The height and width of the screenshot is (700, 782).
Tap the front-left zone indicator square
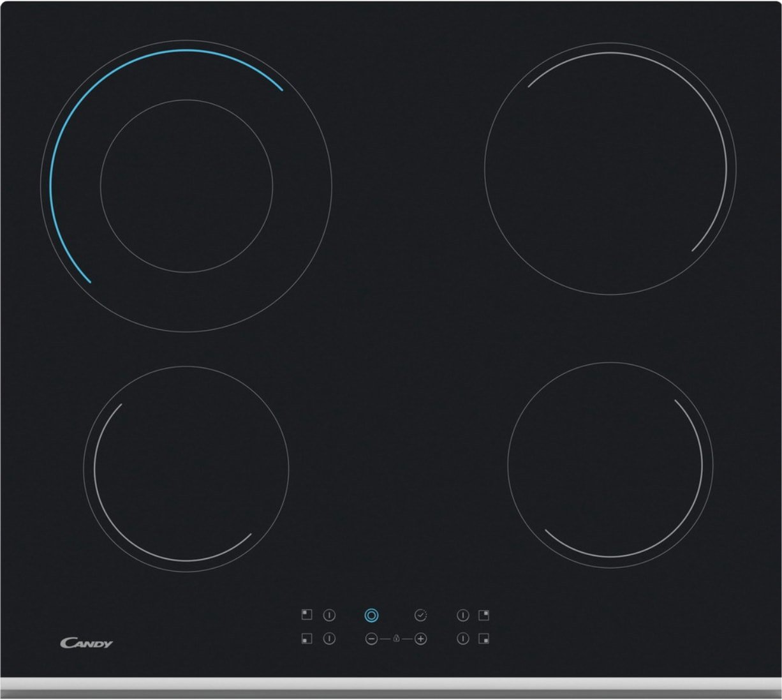(307, 638)
